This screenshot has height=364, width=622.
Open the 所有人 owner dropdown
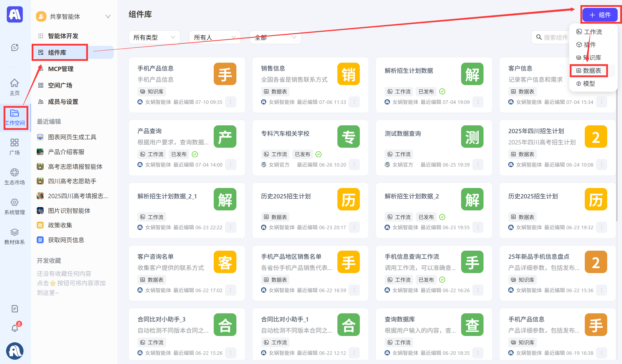click(x=214, y=37)
